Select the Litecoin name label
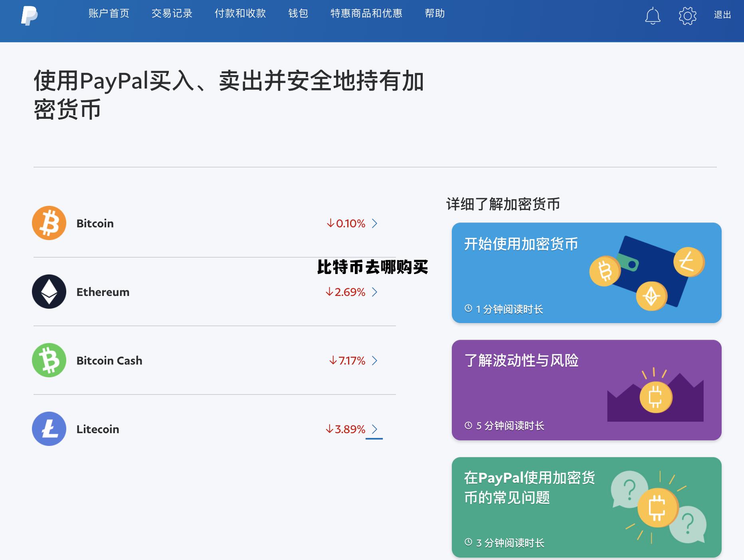The width and height of the screenshot is (744, 560). point(98,429)
